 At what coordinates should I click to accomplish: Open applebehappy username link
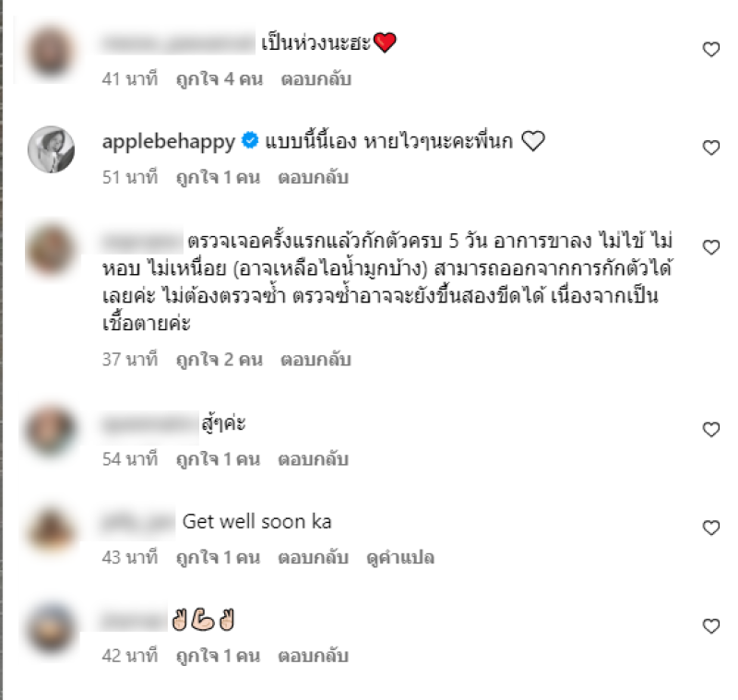169,142
